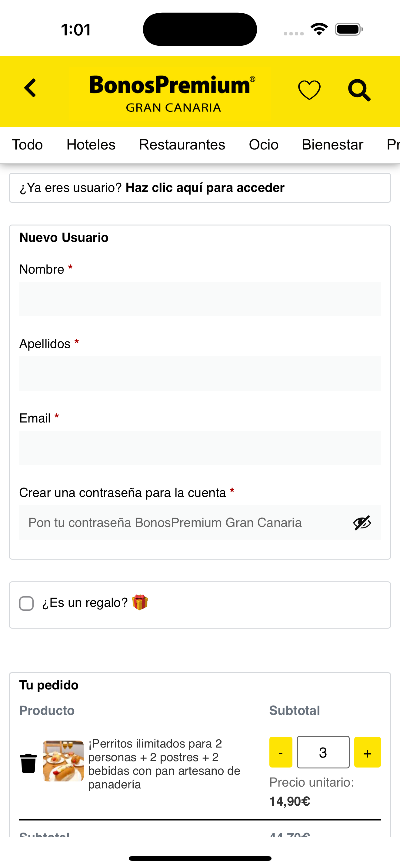Increase quantity with plus button
This screenshot has width=400, height=868.
point(367,752)
